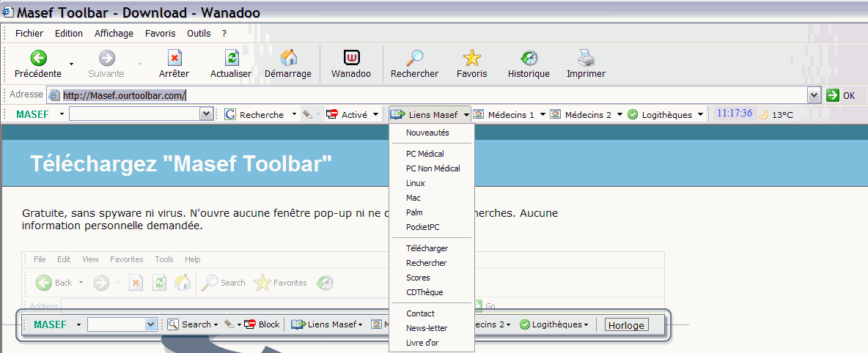
Task: Select PC Non Médical menu entry
Action: [432, 168]
